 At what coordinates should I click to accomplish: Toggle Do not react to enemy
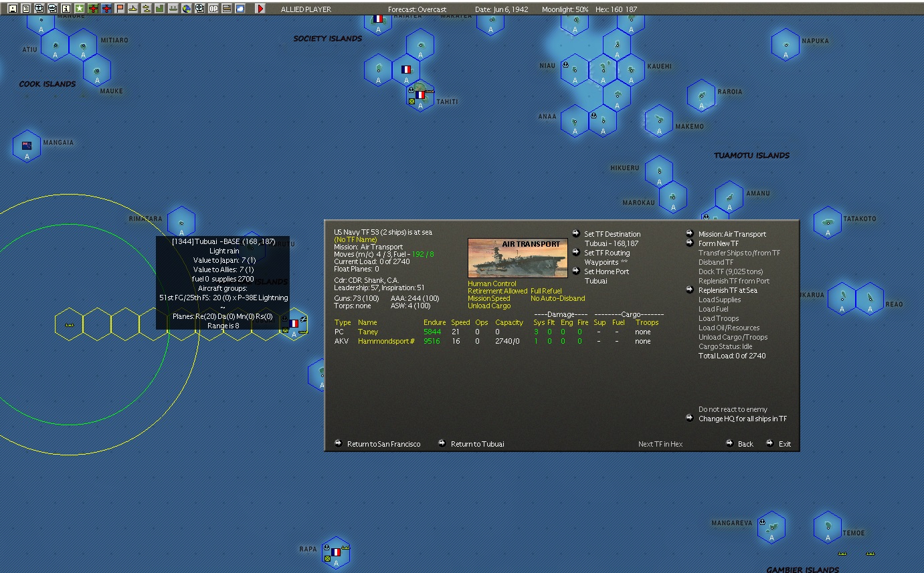tap(733, 409)
